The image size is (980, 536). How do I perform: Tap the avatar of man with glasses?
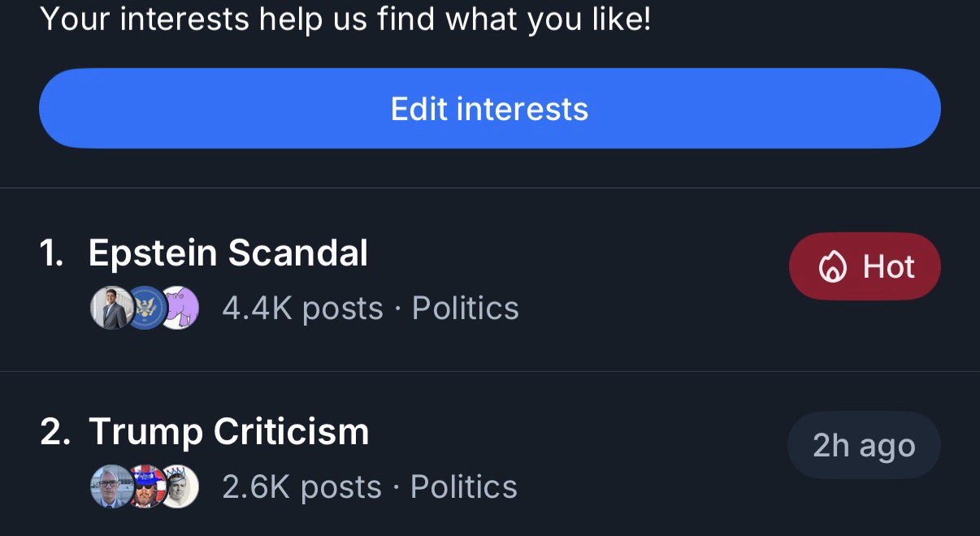pyautogui.click(x=111, y=486)
